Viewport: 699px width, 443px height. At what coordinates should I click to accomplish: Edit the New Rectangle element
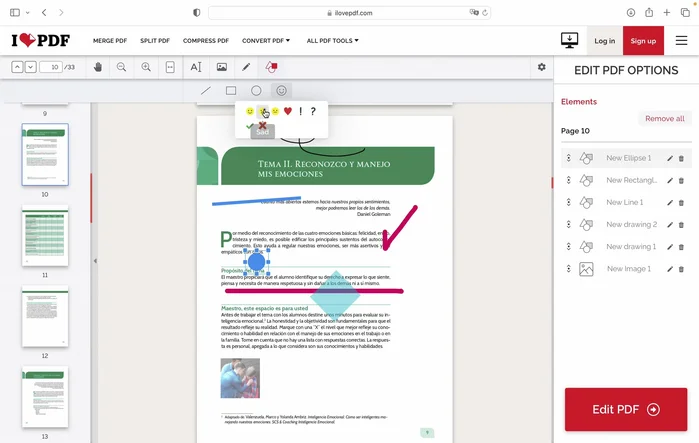[x=670, y=180]
